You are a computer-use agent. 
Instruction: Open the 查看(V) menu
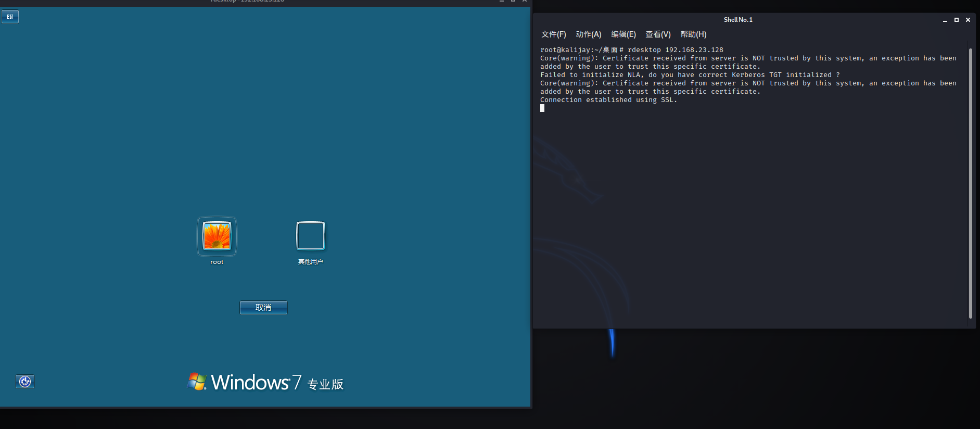point(658,34)
